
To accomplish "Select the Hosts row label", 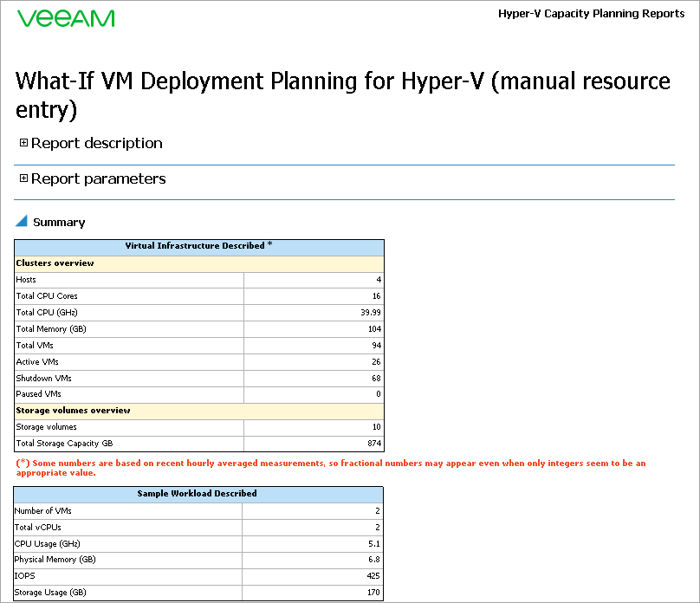I will tap(26, 280).
